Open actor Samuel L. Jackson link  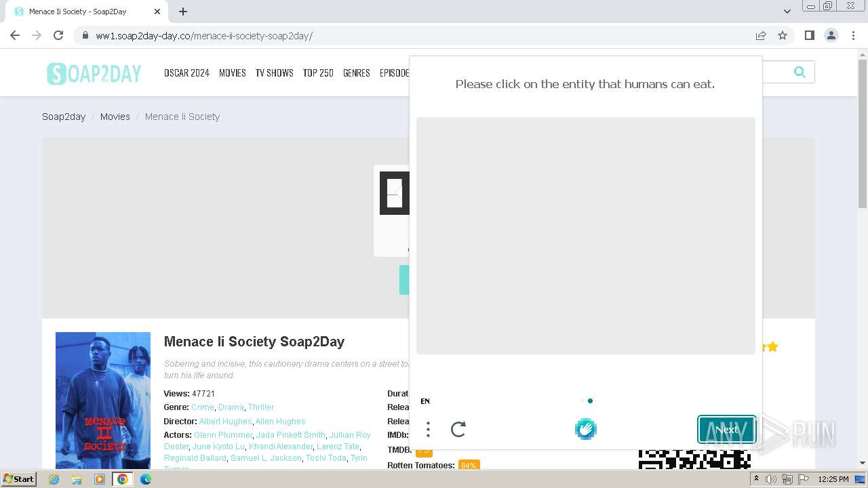point(267,458)
